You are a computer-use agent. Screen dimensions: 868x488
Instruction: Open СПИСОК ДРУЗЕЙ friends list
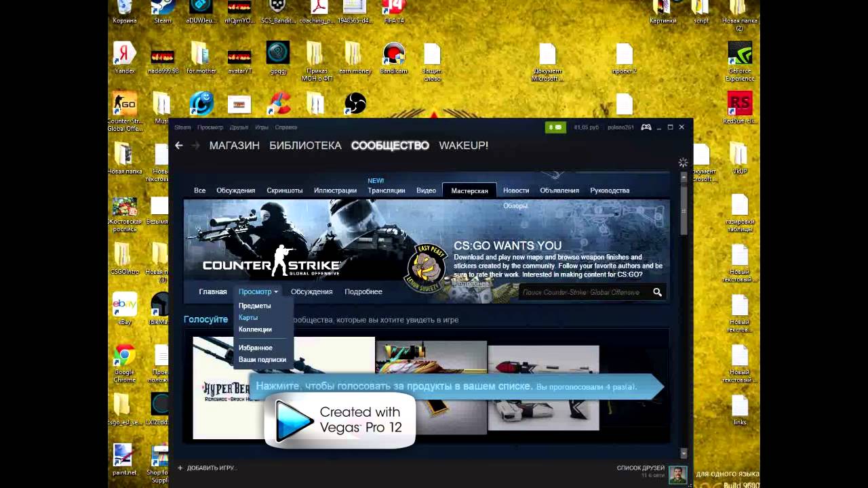pyautogui.click(x=641, y=468)
